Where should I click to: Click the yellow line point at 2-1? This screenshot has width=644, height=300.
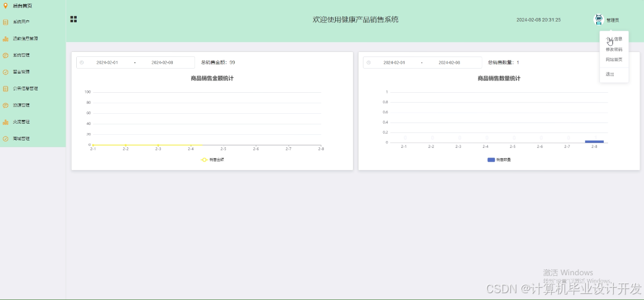point(94,145)
